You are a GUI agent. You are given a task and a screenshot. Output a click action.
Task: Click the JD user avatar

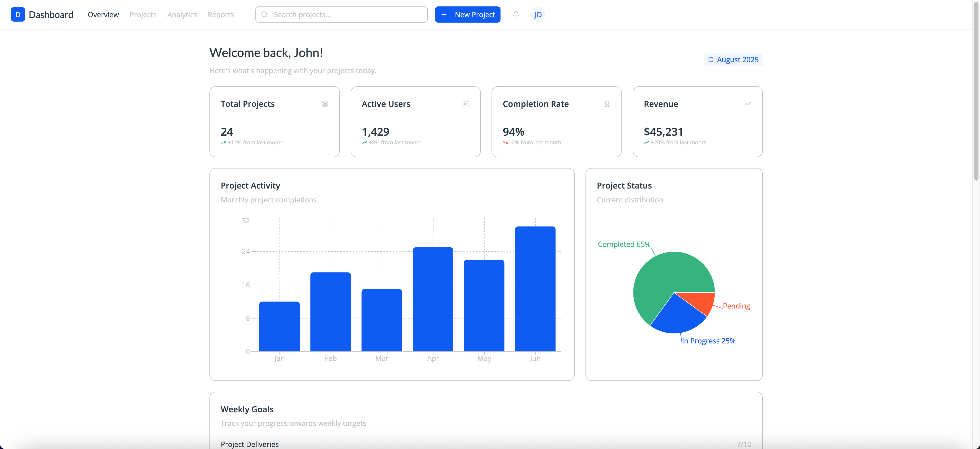pyautogui.click(x=537, y=14)
